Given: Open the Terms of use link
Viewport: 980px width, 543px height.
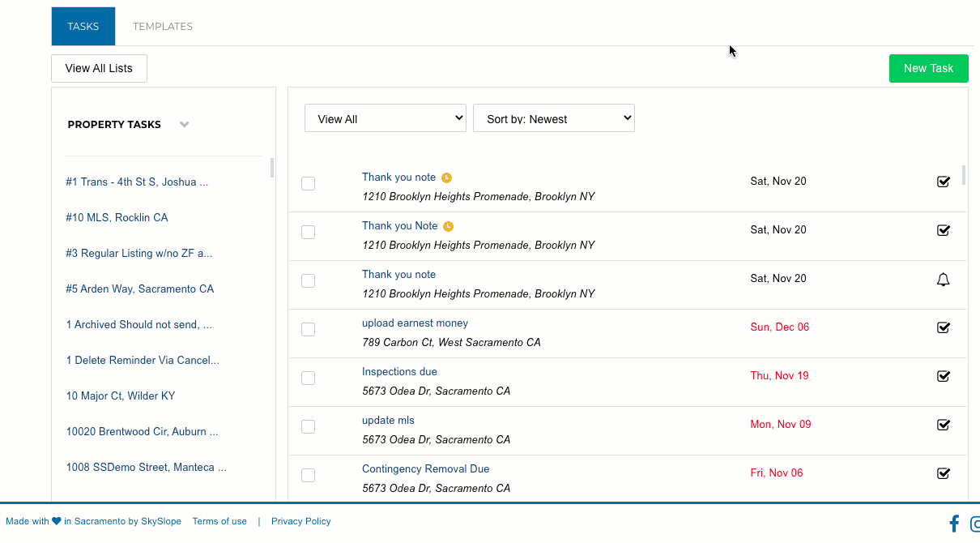Looking at the screenshot, I should (219, 521).
